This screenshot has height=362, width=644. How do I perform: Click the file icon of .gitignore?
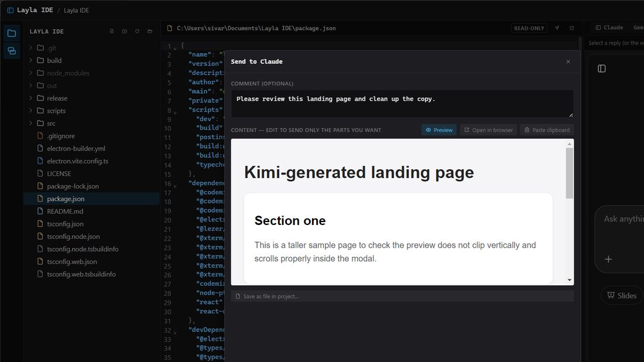(40, 135)
